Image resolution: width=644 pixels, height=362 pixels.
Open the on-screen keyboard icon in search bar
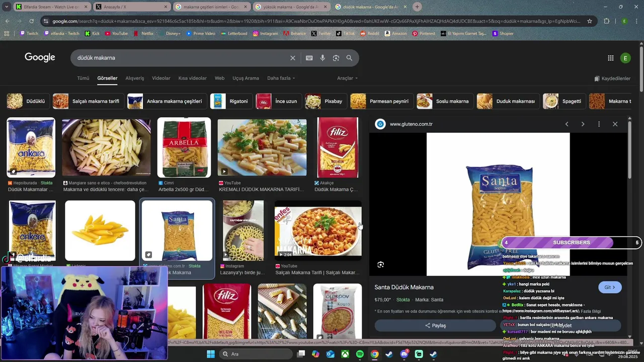tap(309, 58)
